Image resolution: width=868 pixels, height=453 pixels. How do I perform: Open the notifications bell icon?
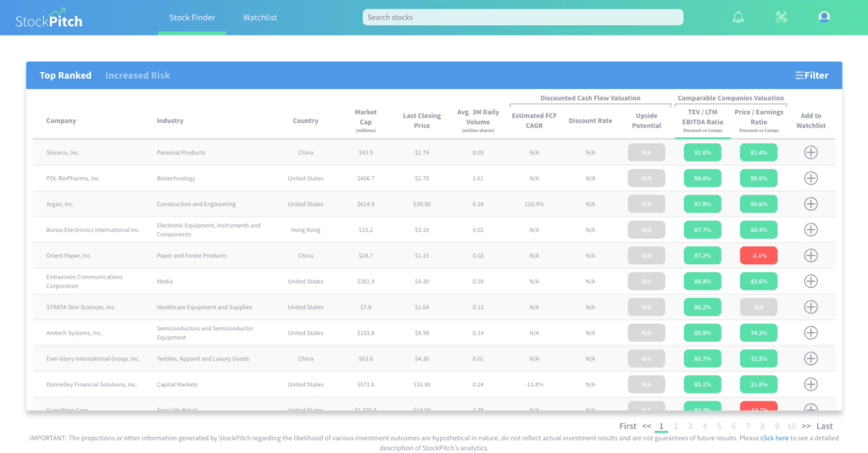[x=738, y=17]
